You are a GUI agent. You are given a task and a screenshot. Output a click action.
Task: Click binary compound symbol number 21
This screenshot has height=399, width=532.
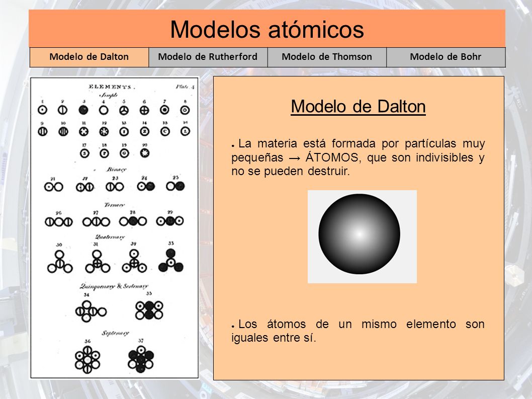54,187
